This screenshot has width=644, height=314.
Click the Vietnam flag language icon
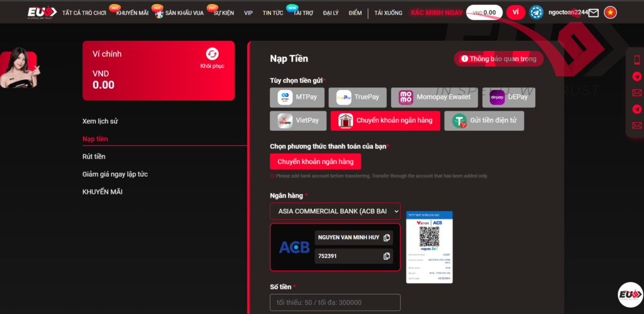610,13
